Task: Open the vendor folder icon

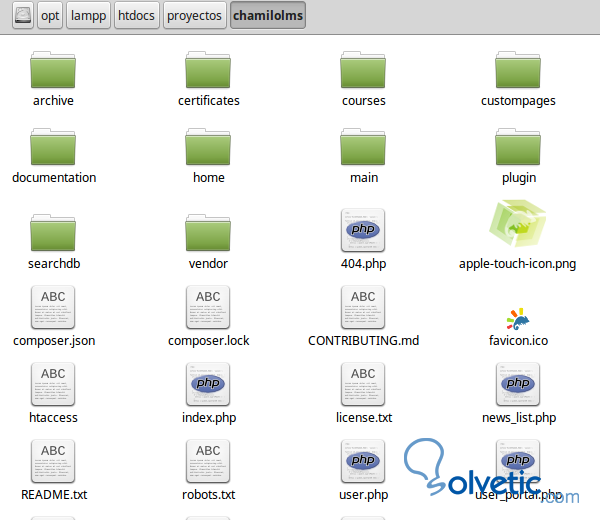Action: [208, 233]
